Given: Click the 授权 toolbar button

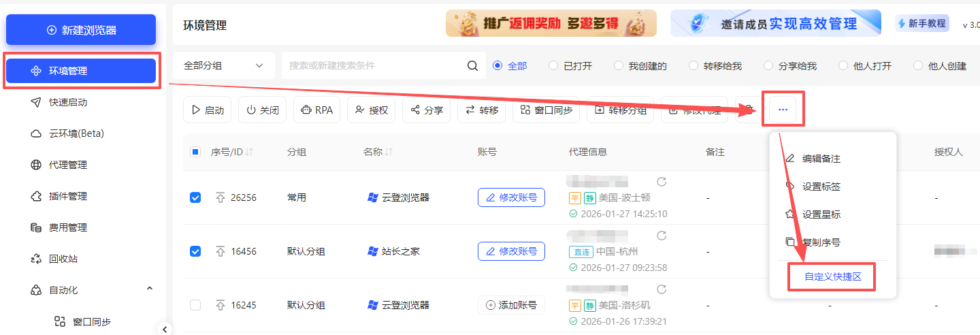Looking at the screenshot, I should tap(372, 110).
